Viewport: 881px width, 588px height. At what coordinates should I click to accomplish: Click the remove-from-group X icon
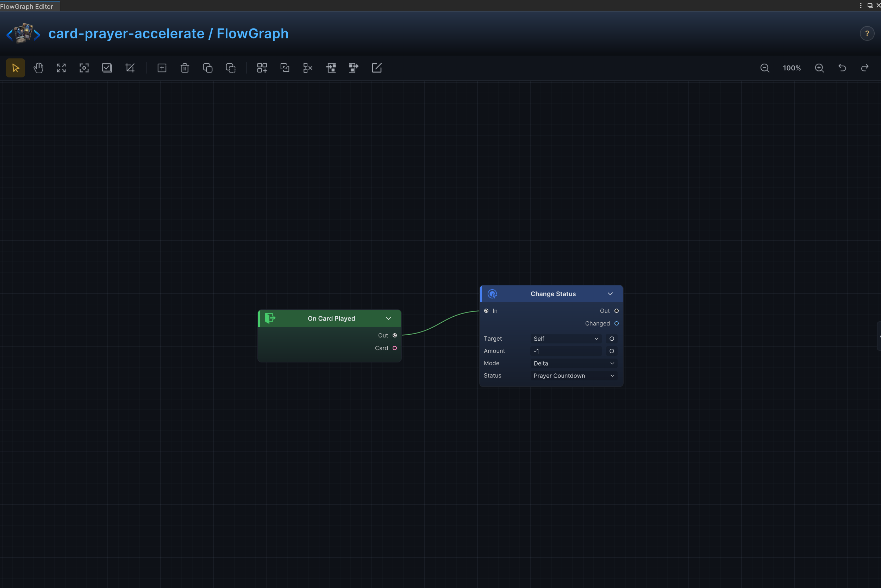tap(308, 68)
